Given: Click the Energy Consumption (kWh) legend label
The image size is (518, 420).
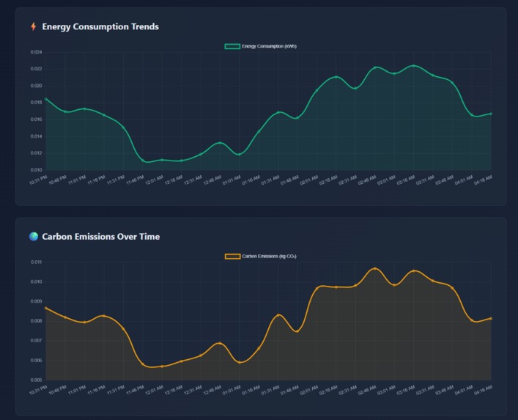Looking at the screenshot, I should point(269,46).
